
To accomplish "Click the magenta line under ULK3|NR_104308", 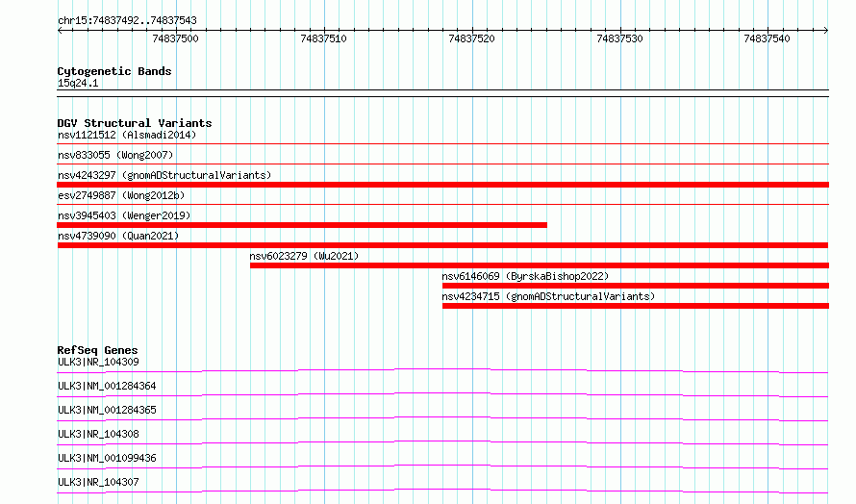I will click(x=442, y=442).
